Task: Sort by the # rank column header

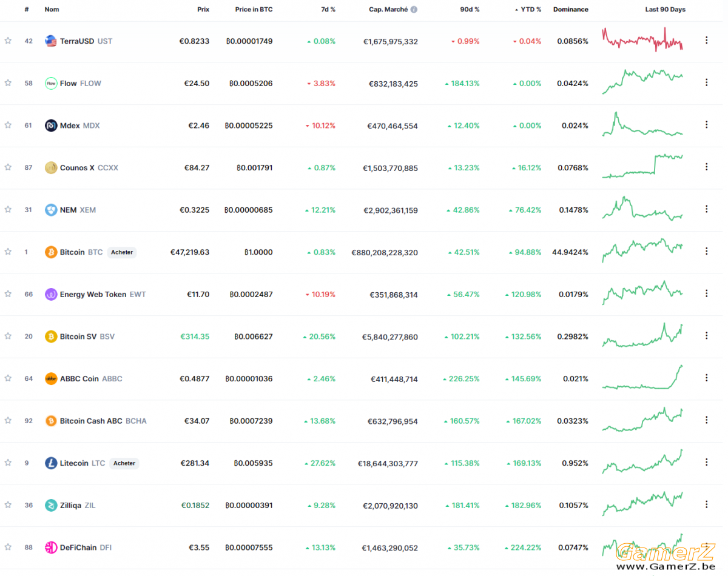Action: [27, 10]
